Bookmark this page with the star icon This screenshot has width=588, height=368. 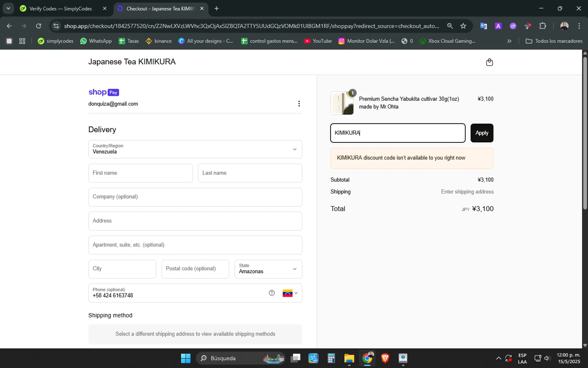click(x=463, y=26)
